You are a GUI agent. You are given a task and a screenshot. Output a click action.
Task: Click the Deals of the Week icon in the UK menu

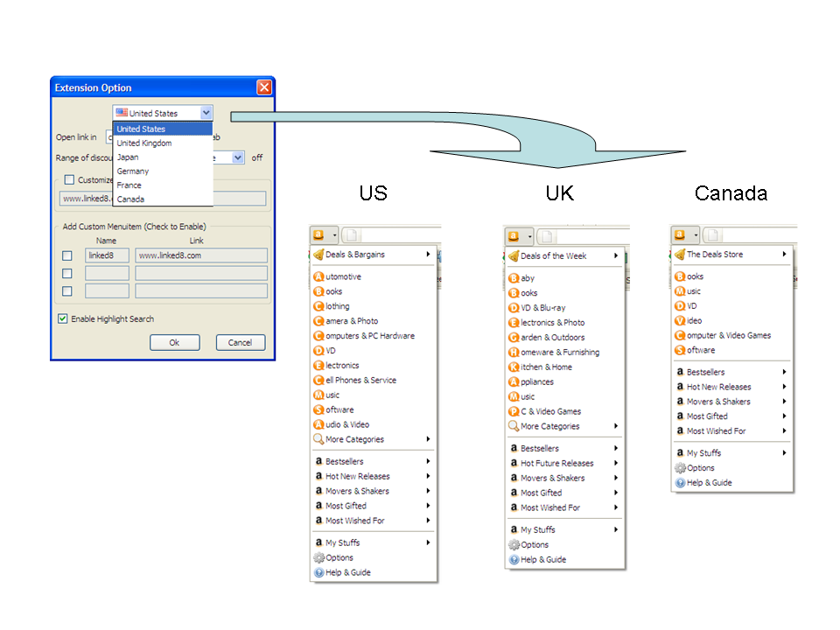514,256
